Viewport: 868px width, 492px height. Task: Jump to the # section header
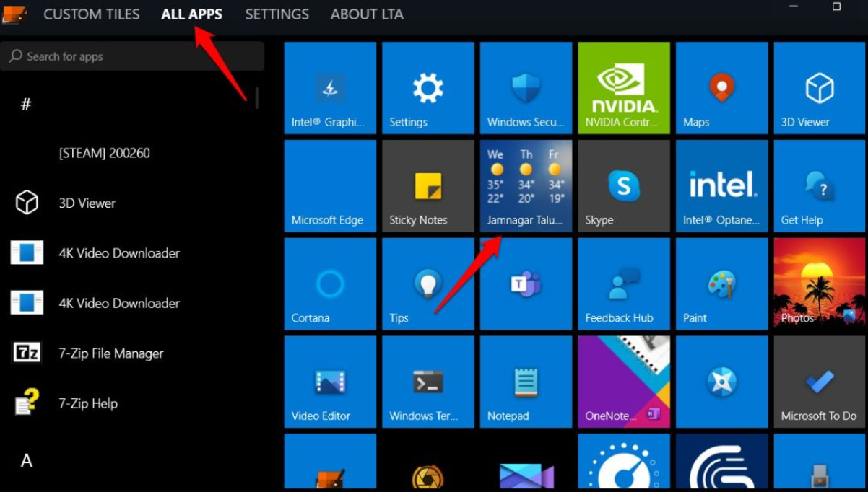[26, 104]
